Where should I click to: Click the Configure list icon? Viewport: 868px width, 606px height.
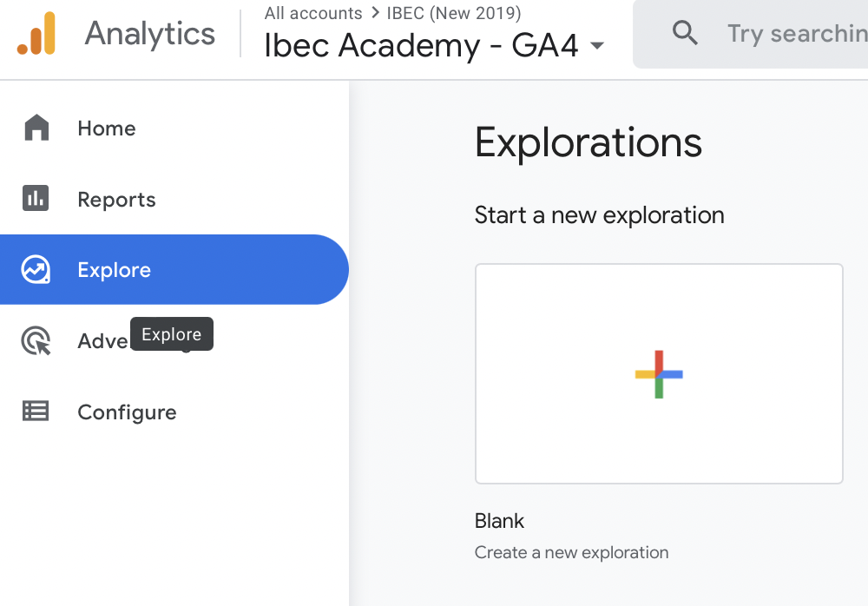pyautogui.click(x=36, y=412)
